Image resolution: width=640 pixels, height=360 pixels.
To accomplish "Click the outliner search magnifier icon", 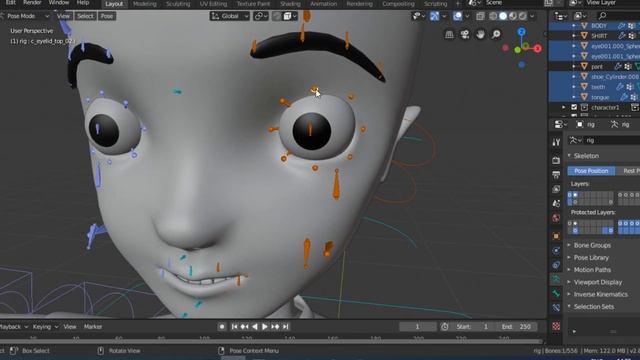I will [602, 16].
